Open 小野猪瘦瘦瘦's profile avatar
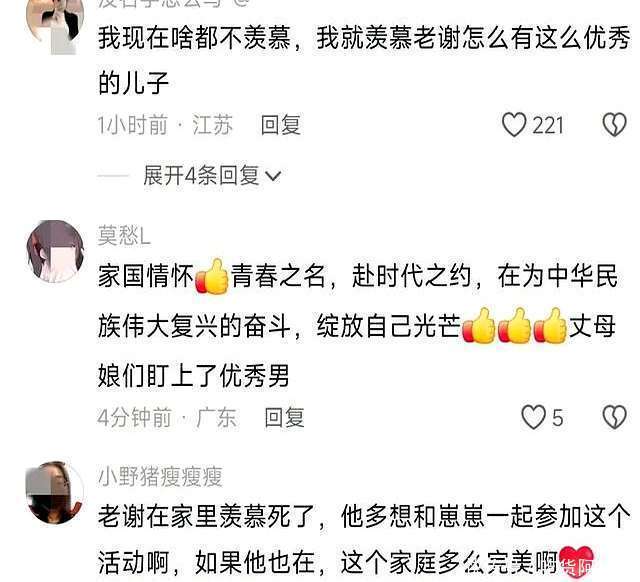This screenshot has width=640, height=582. [x=56, y=493]
